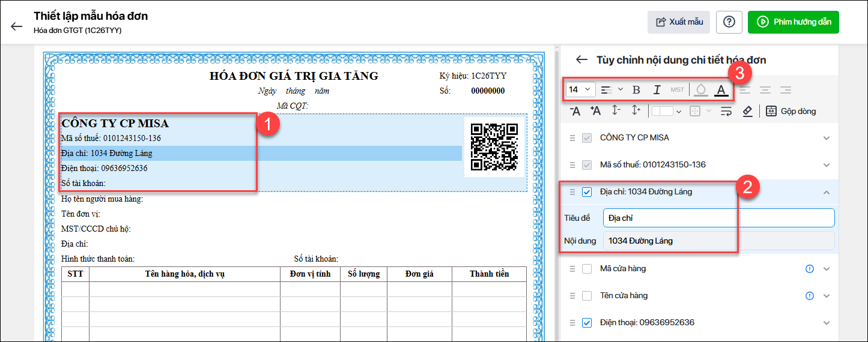Open the column layout dropdown
Screen dimensions: 868x342
point(667,111)
